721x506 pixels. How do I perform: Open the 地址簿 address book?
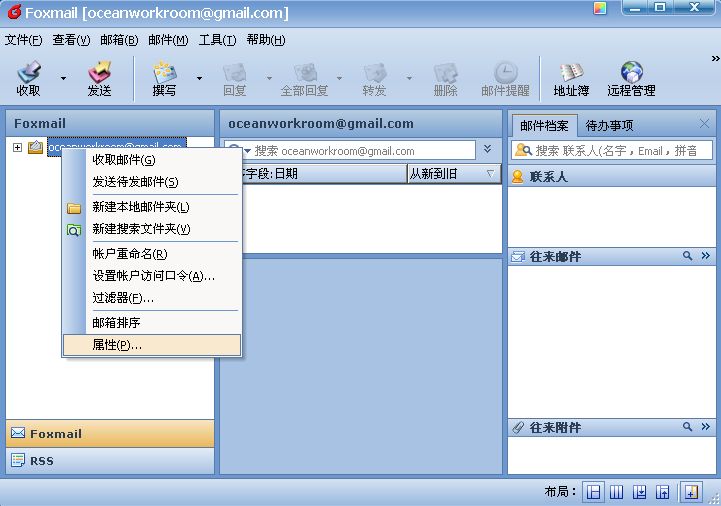point(571,79)
